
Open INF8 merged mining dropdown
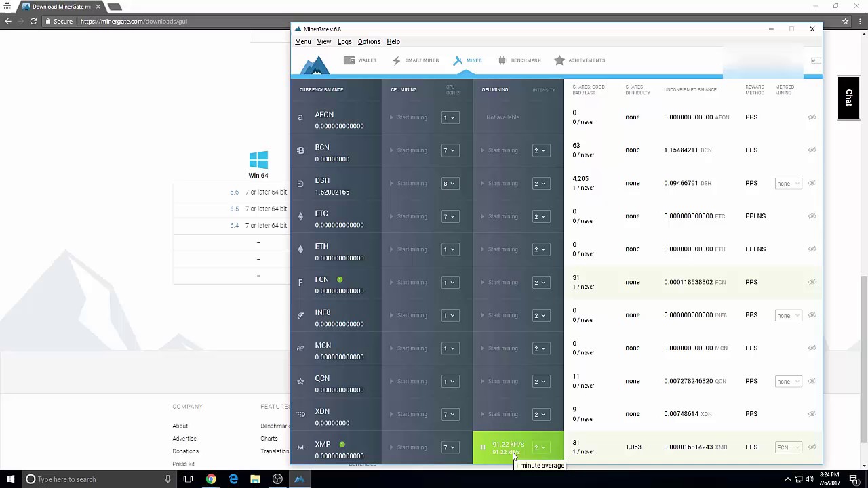coord(788,315)
